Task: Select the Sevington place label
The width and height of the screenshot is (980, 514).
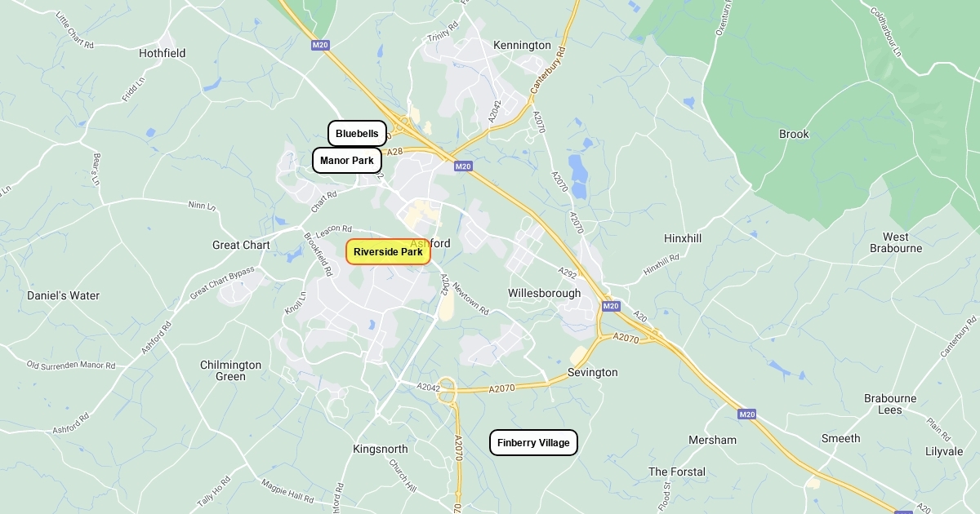Action: 593,373
